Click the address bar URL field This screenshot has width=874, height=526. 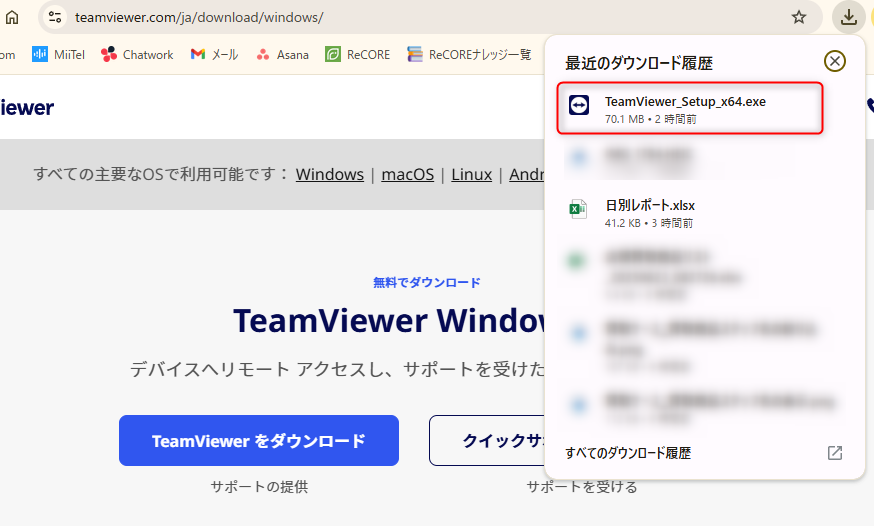(x=429, y=17)
